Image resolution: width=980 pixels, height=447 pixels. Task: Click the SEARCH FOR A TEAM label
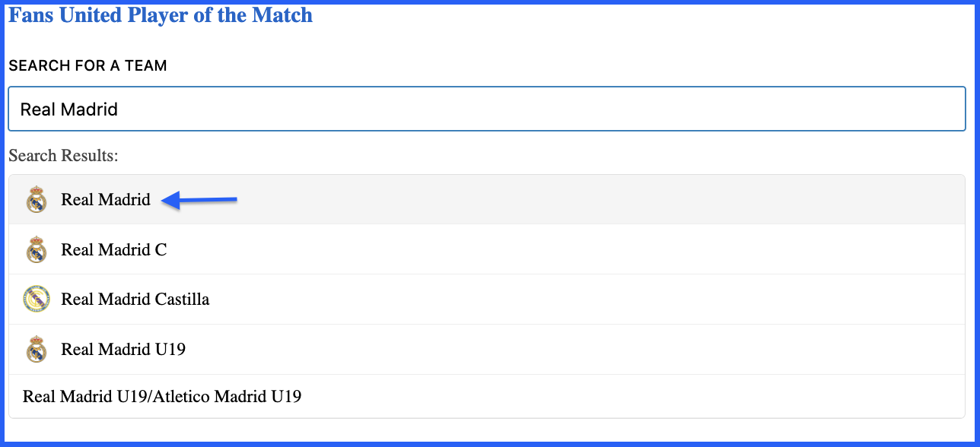[87, 66]
